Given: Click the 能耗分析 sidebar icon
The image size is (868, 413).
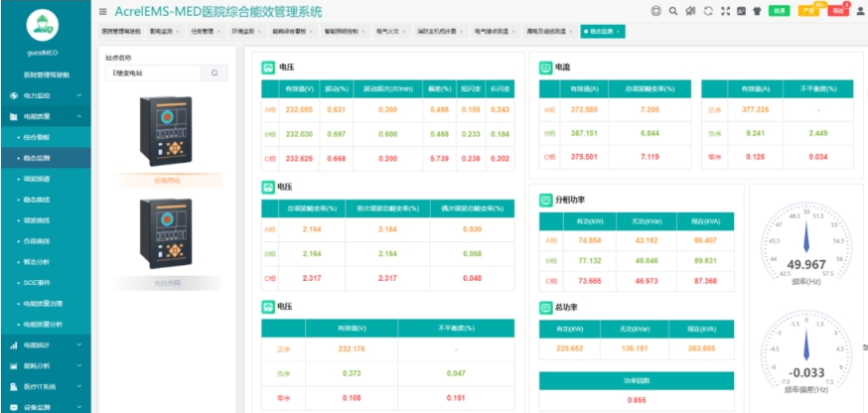Looking at the screenshot, I should pos(14,366).
